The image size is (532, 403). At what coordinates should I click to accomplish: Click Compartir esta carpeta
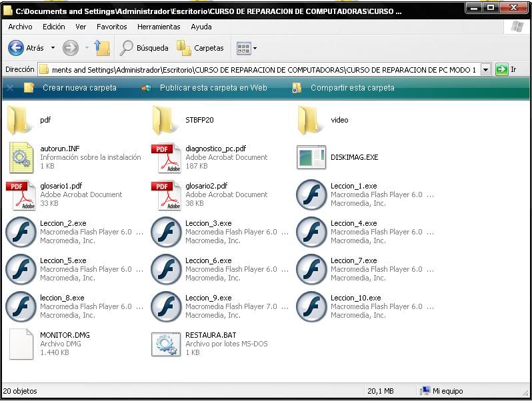click(353, 88)
